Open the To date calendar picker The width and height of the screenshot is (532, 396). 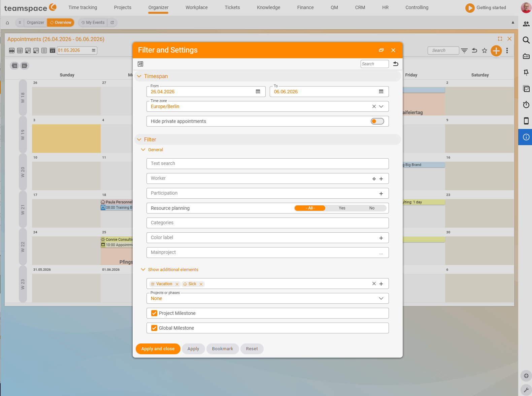(381, 92)
